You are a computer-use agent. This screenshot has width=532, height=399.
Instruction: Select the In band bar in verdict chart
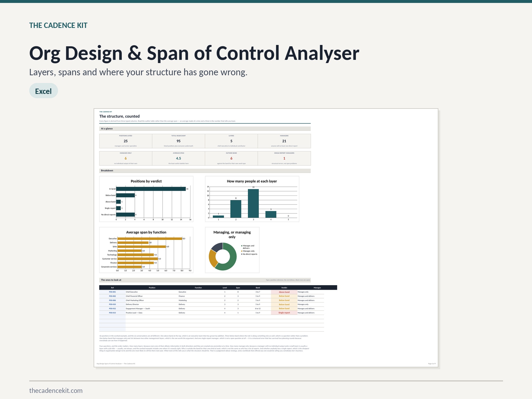(x=151, y=189)
